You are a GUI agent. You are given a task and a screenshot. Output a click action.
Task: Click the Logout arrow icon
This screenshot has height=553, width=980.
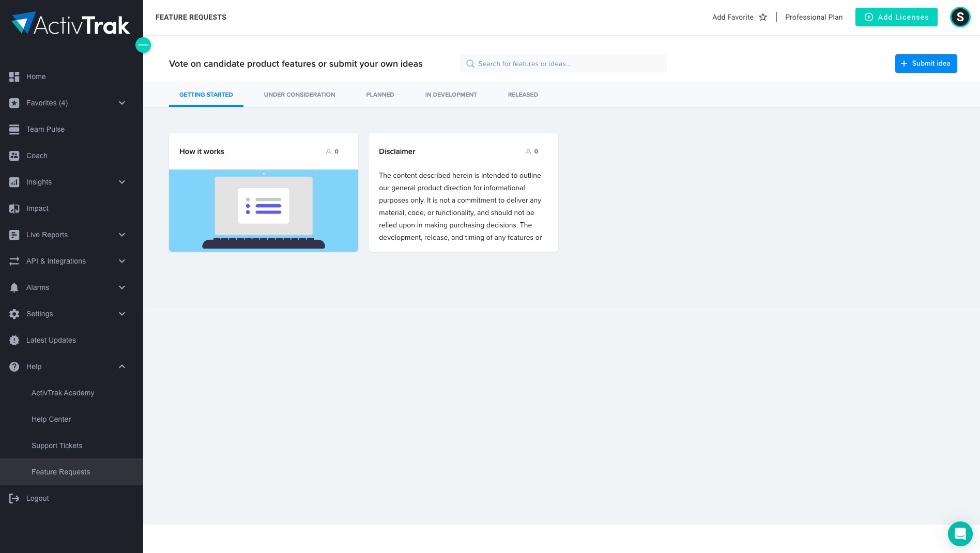point(14,498)
